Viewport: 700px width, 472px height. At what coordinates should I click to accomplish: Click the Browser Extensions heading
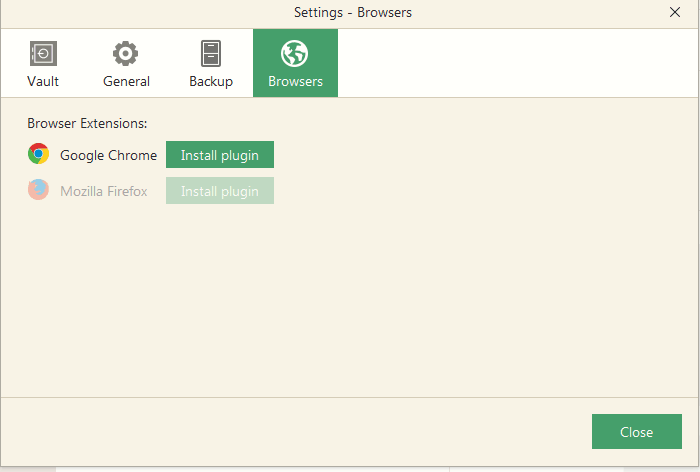pos(87,123)
